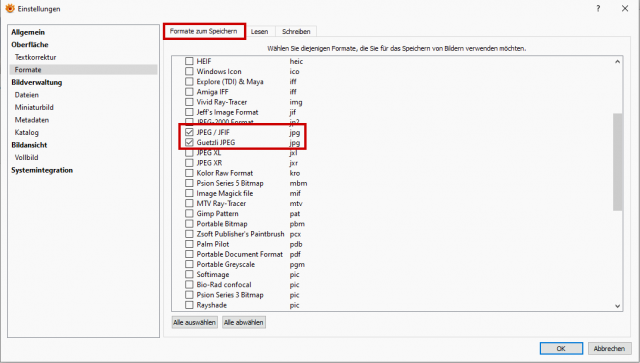The height and width of the screenshot is (363, 640).
Task: Uncheck the Guetzli JPEG checkbox
Action: [x=189, y=143]
